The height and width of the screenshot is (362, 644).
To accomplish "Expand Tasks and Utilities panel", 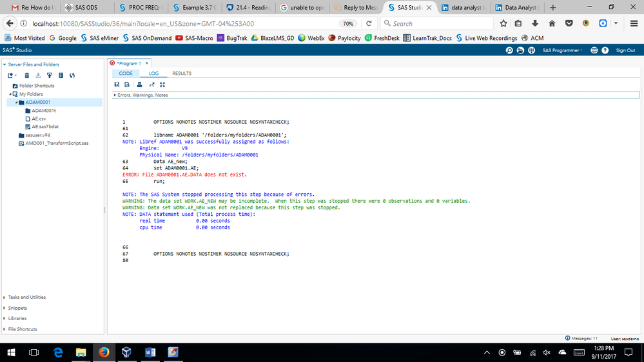I will tap(5, 297).
